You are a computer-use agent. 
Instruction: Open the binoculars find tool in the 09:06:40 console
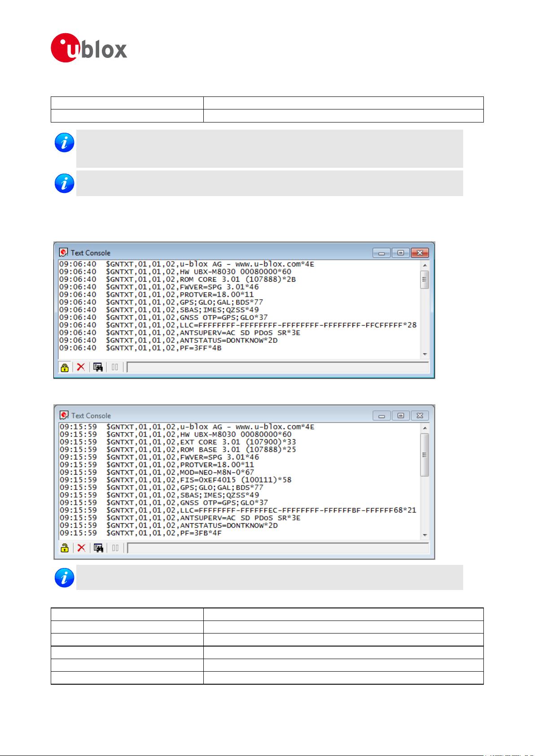pos(98,367)
